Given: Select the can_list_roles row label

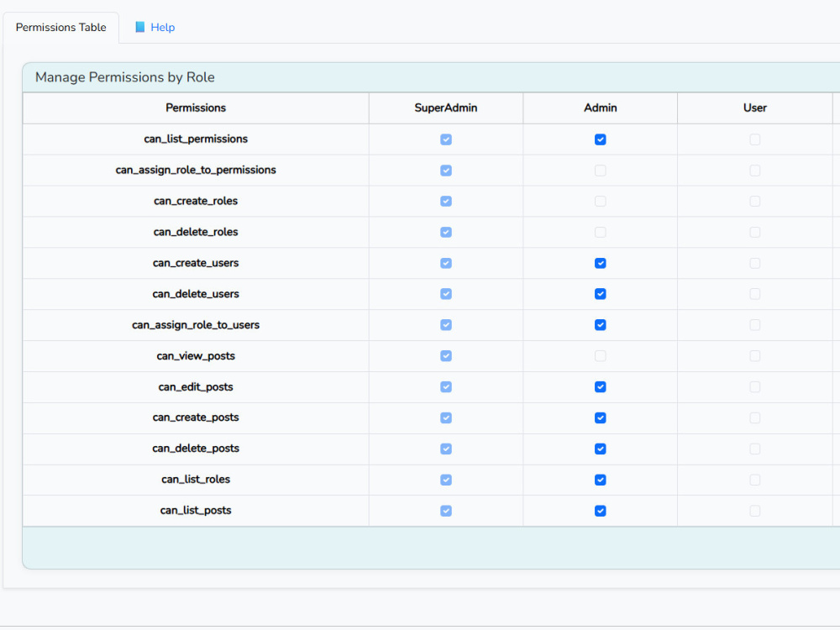Looking at the screenshot, I should coord(196,480).
